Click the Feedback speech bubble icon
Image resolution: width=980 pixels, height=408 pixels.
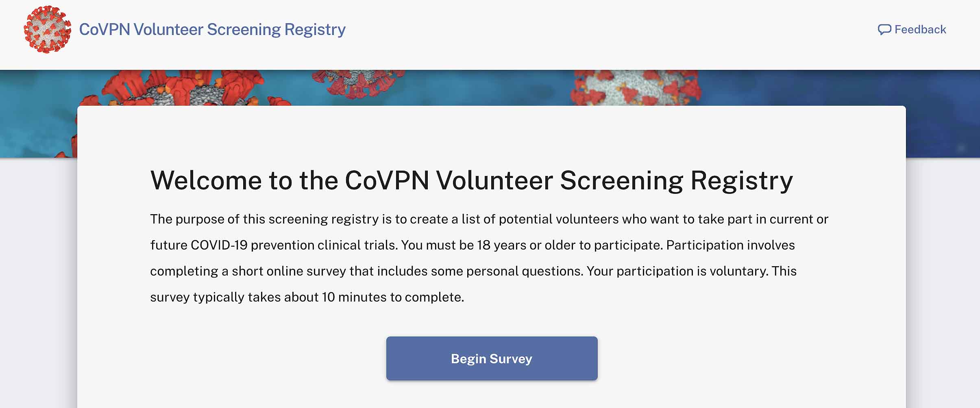884,30
